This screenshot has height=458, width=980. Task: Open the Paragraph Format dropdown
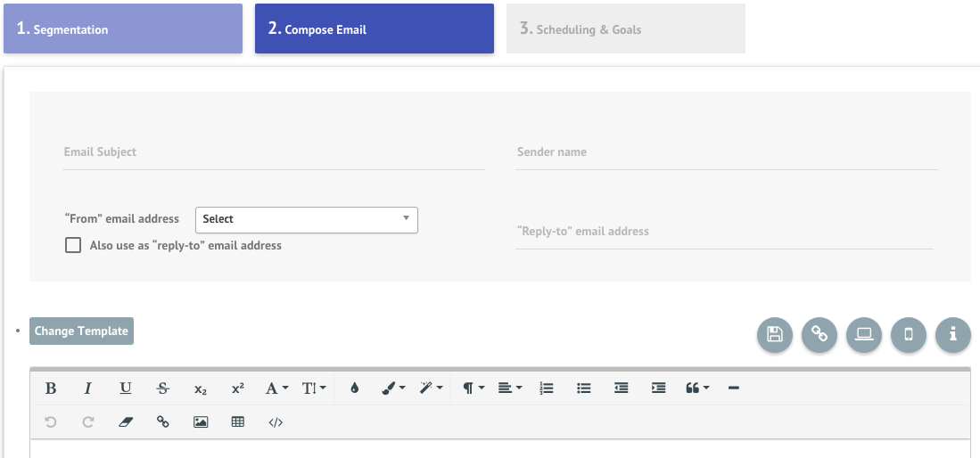pos(474,388)
